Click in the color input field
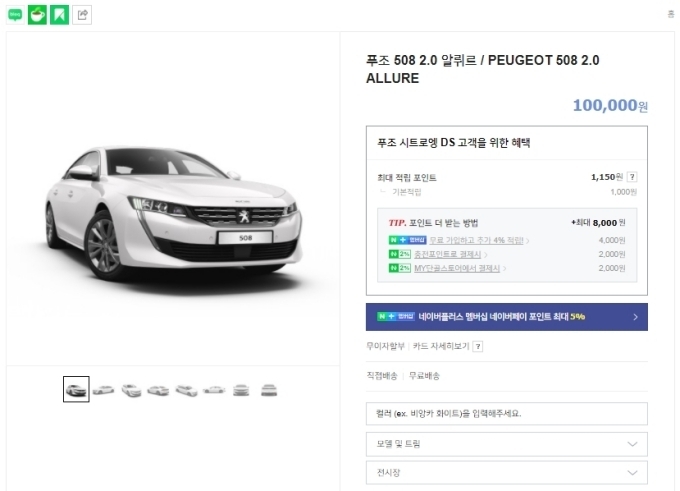The image size is (680, 491). (506, 413)
